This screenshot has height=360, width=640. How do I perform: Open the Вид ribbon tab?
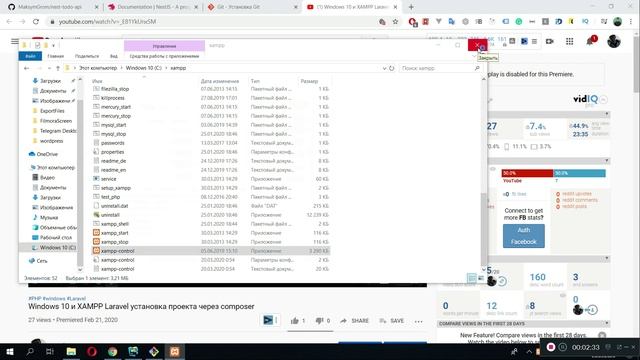pyautogui.click(x=114, y=56)
